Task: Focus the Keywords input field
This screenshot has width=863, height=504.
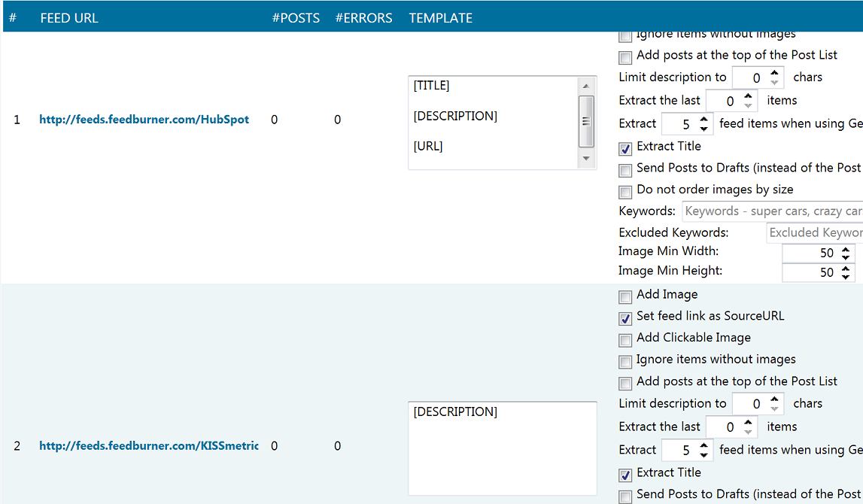Action: 772,211
